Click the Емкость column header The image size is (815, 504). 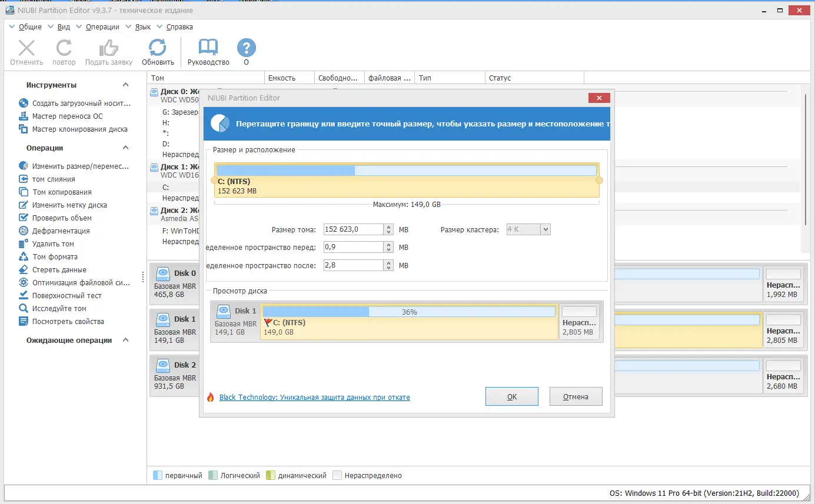pyautogui.click(x=289, y=78)
